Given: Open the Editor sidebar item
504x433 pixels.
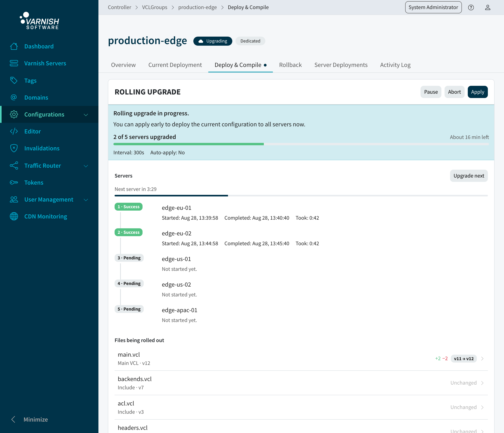Looking at the screenshot, I should tap(49, 131).
